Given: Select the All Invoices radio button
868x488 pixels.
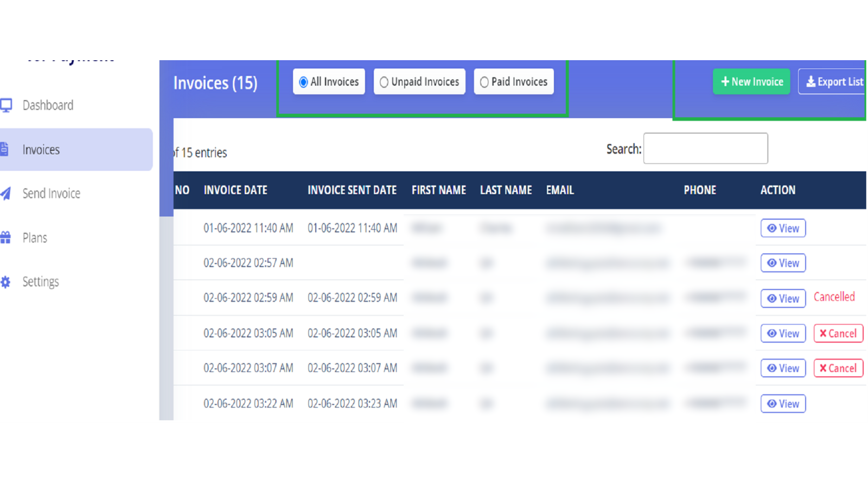Looking at the screenshot, I should [x=303, y=81].
